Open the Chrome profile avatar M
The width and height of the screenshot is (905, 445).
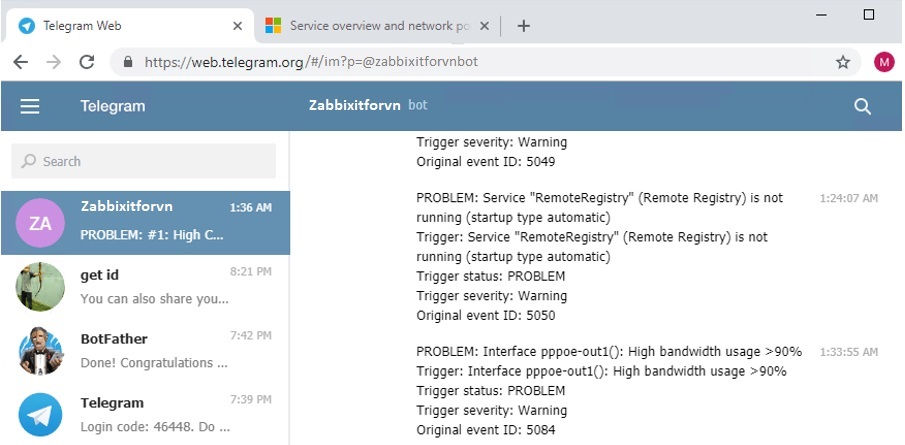click(x=883, y=62)
